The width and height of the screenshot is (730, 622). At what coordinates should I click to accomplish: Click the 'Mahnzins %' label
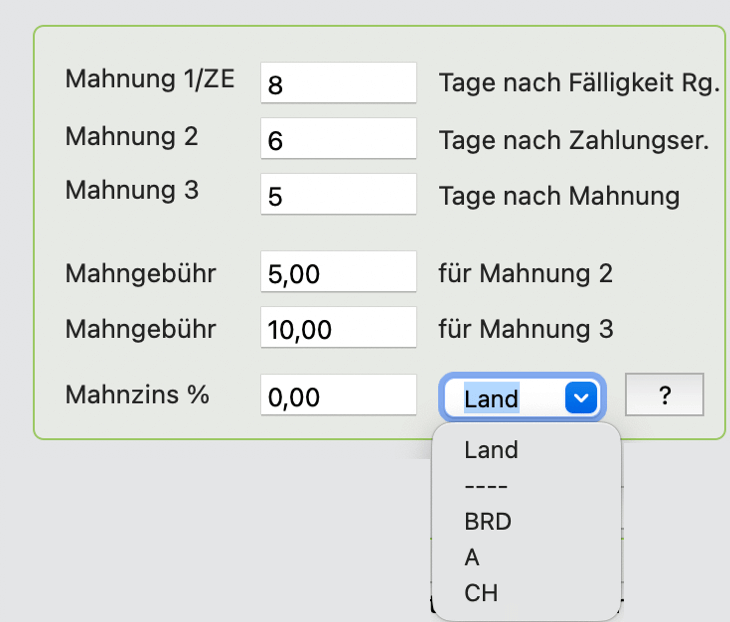[x=137, y=394]
